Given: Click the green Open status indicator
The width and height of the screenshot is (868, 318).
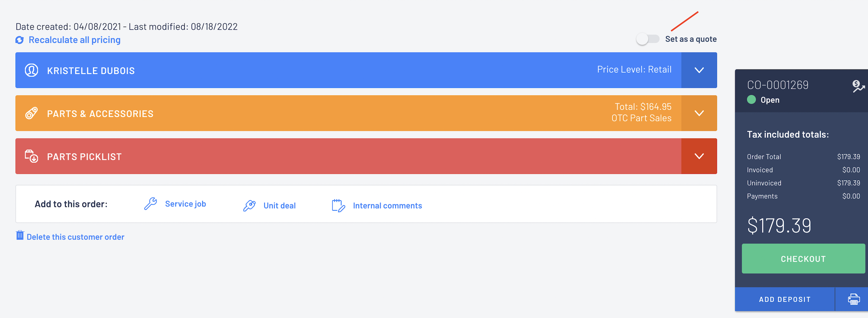Looking at the screenshot, I should click(x=751, y=100).
